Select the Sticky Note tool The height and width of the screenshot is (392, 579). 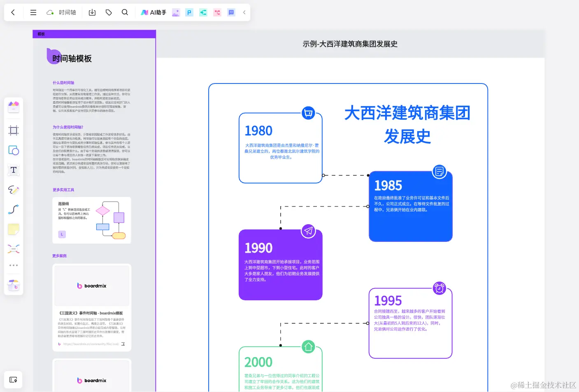click(x=14, y=229)
